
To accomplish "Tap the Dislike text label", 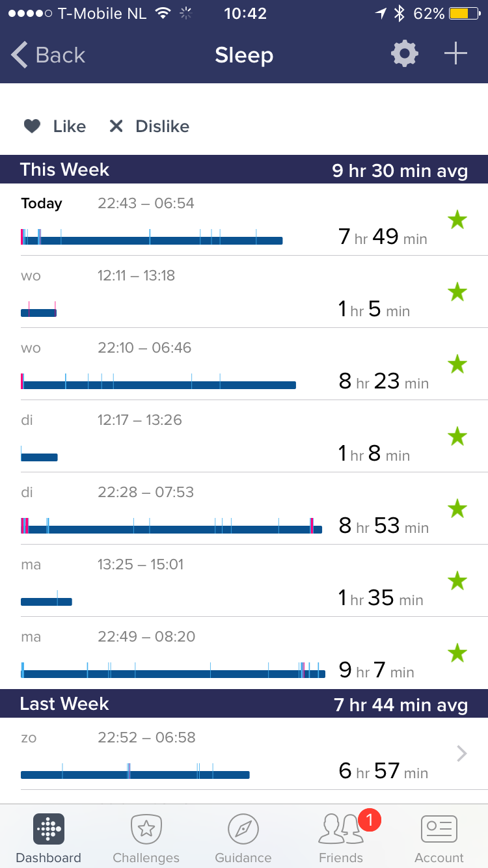I will tap(162, 126).
